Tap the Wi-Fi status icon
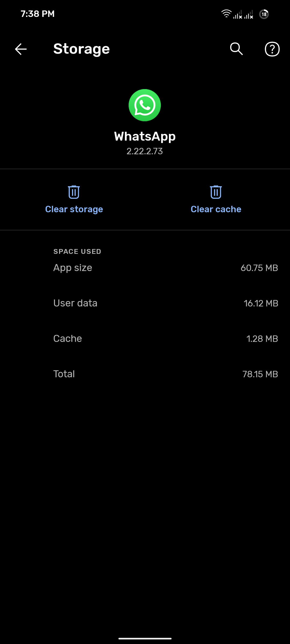This screenshot has height=644, width=290. [226, 13]
